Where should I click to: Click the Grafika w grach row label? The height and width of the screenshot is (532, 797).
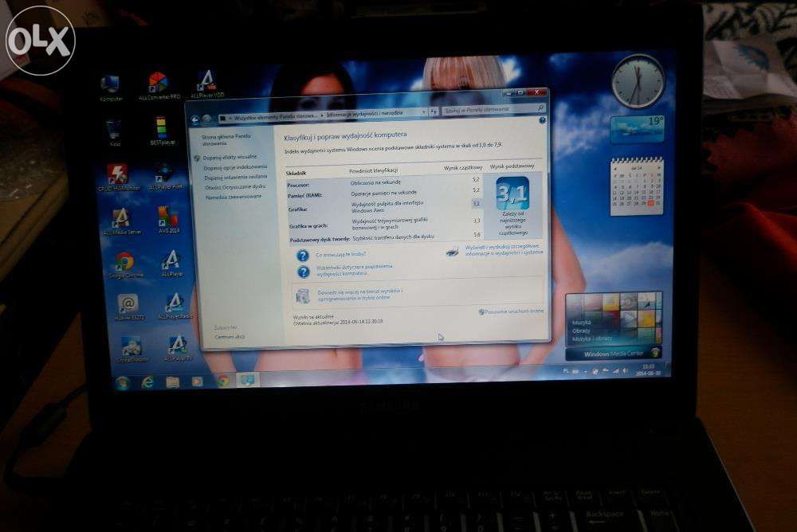[x=308, y=226]
